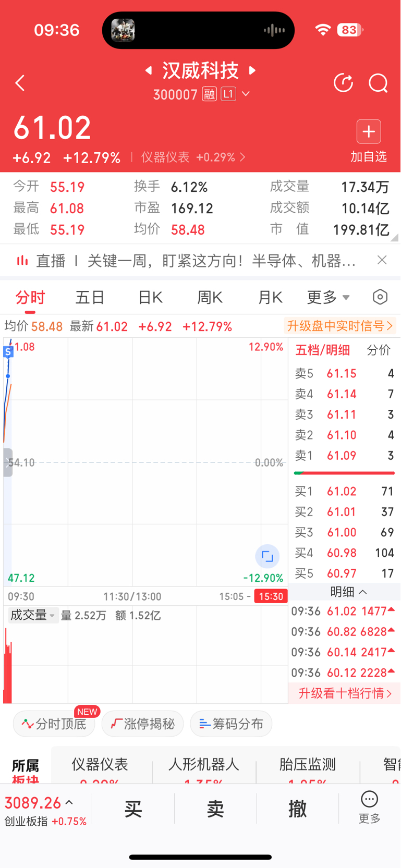Select the 月K tab
The image size is (401, 868).
pos(270,298)
